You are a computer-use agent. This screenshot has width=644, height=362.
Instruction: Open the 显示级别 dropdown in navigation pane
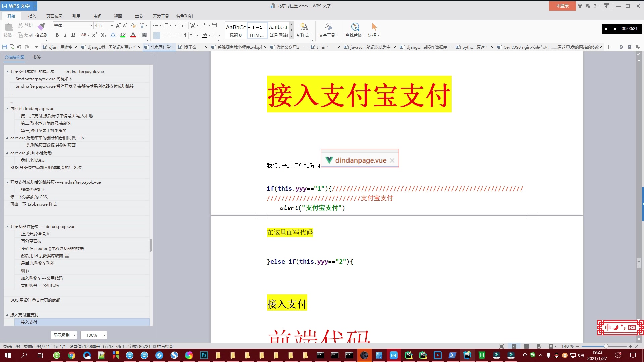64,335
